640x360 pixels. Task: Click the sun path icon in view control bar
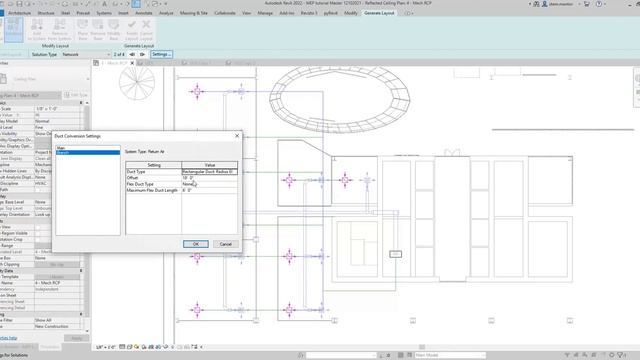click(x=137, y=347)
